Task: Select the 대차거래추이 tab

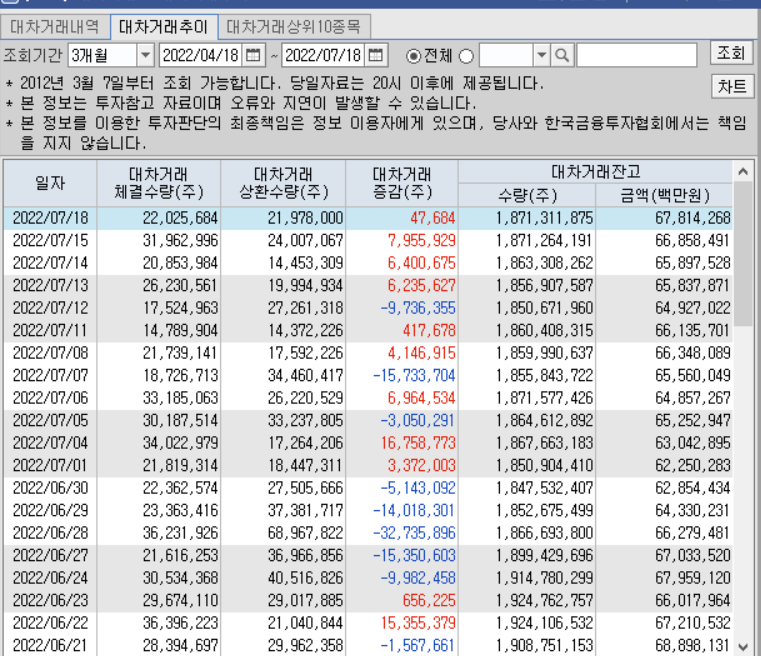Action: pos(164,27)
